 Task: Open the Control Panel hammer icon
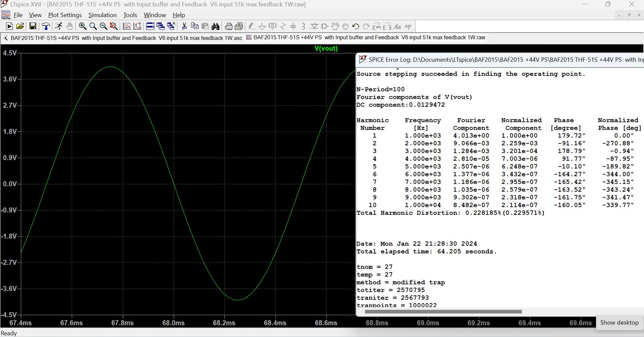(46, 26)
